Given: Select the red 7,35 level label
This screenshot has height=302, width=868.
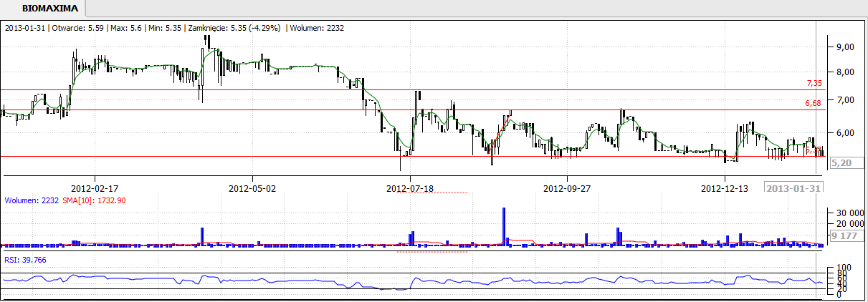Looking at the screenshot, I should tap(813, 84).
